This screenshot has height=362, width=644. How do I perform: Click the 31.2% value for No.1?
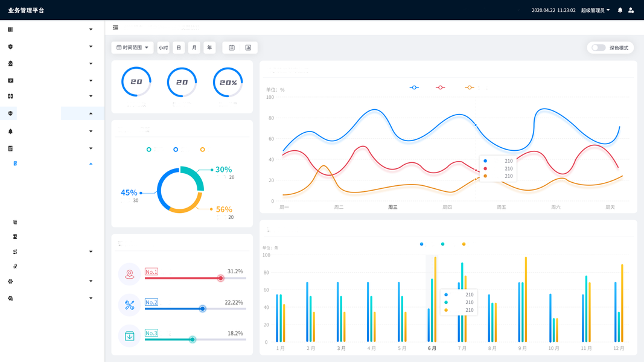click(x=235, y=271)
